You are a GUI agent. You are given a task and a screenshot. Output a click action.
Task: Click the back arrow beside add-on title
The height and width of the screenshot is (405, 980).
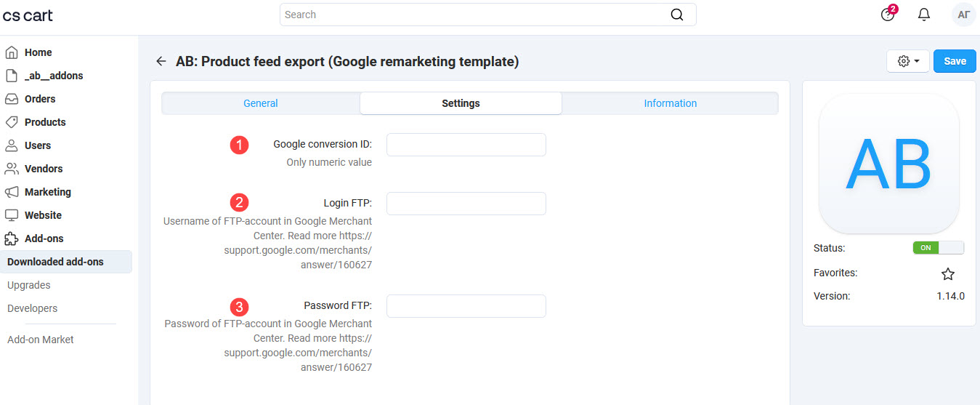pos(161,62)
